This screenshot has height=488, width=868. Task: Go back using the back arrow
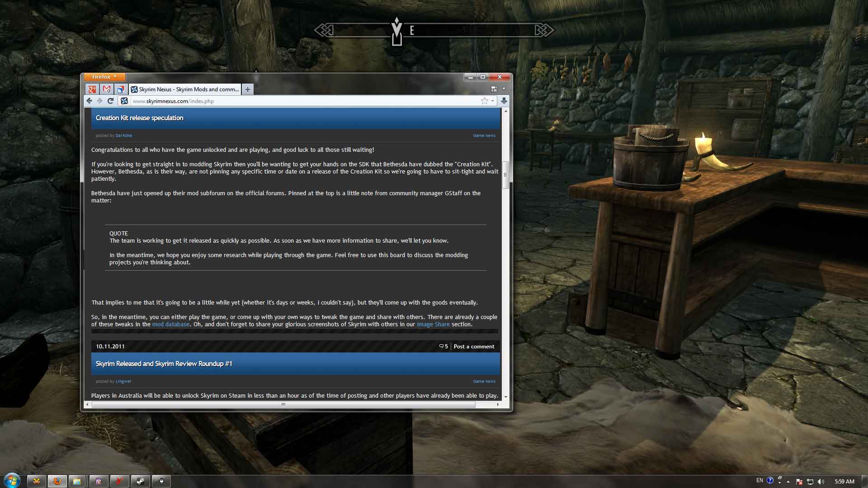tap(89, 101)
